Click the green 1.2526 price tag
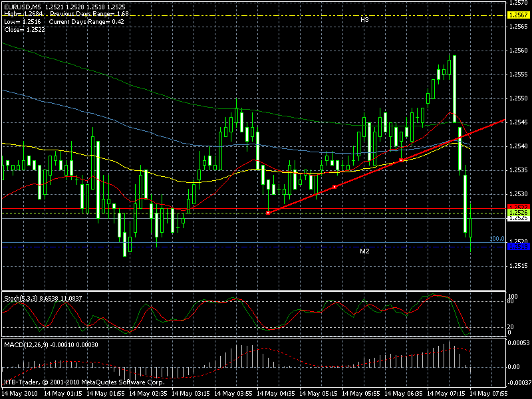The height and width of the screenshot is (399, 532). (x=519, y=212)
